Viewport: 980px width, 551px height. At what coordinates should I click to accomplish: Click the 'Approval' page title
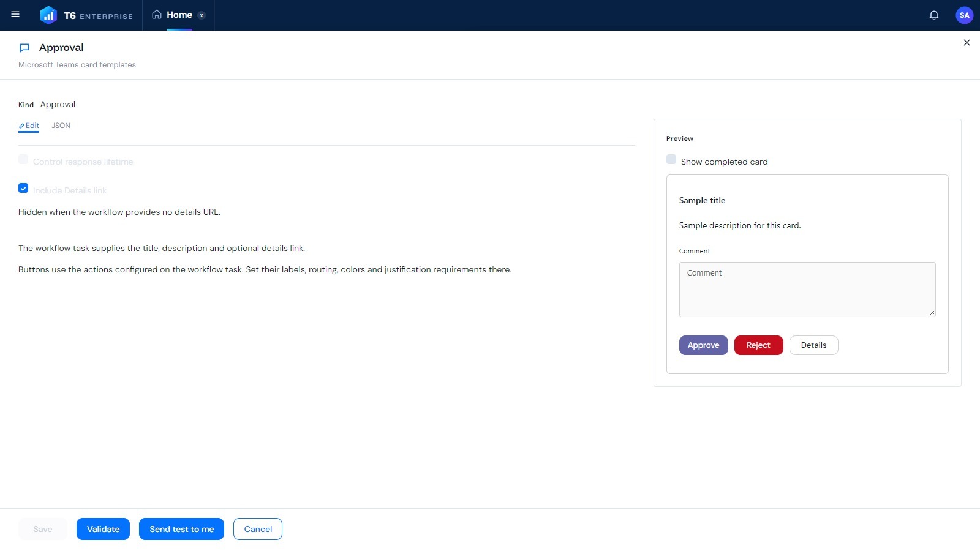[x=61, y=47]
